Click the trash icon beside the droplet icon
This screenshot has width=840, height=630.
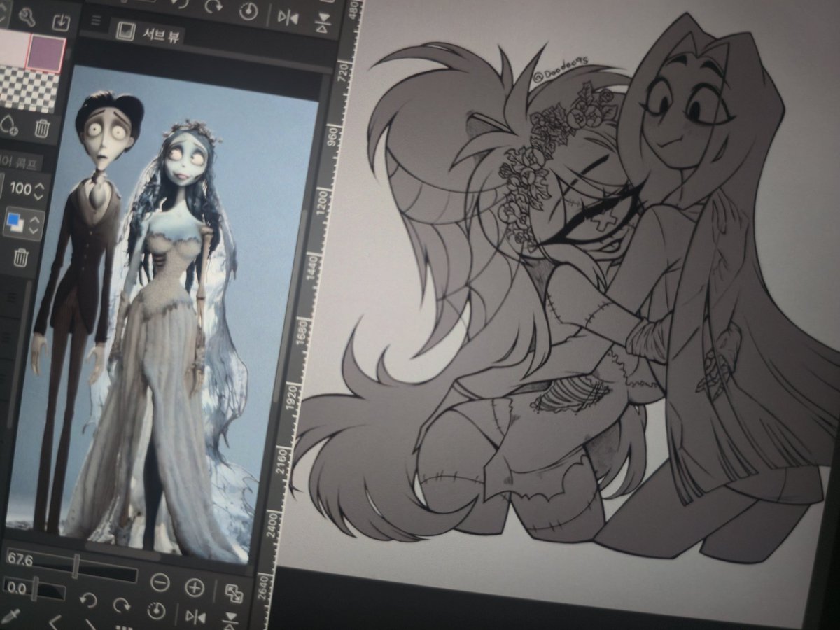tap(43, 128)
